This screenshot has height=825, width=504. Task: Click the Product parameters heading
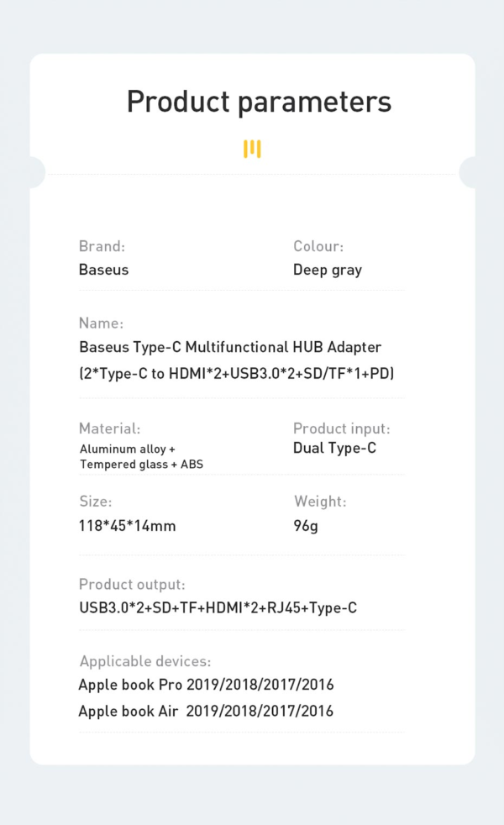click(x=260, y=102)
